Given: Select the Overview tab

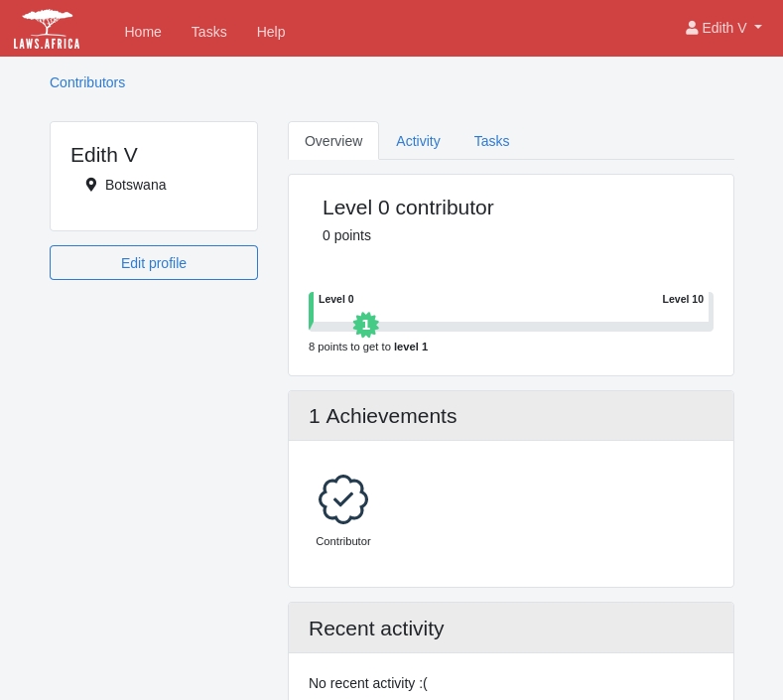Looking at the screenshot, I should click(333, 141).
